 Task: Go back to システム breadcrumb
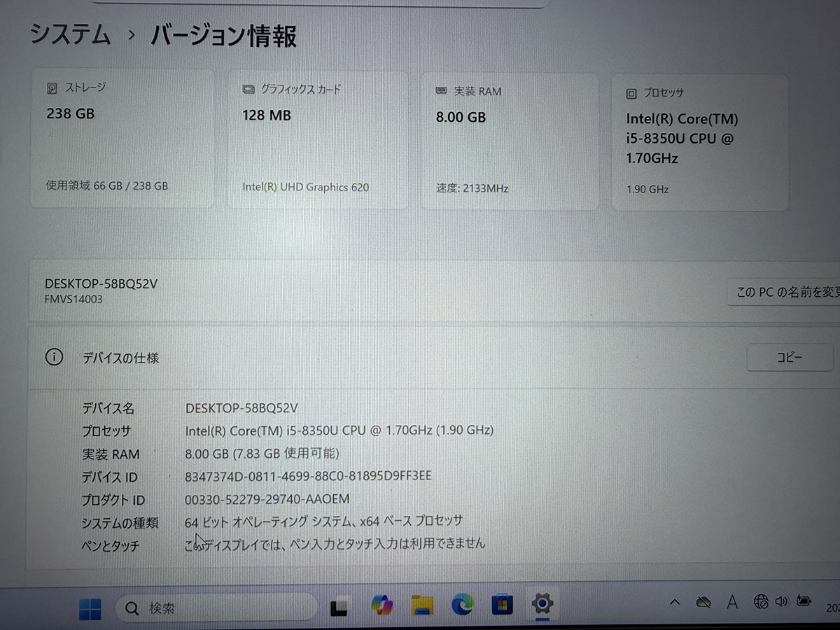[70, 34]
